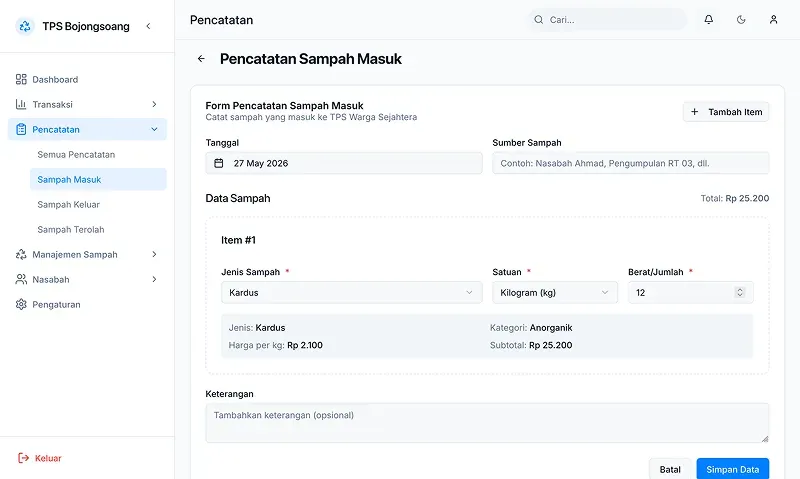
Task: Click the plus icon on Tambah Item
Action: point(694,112)
